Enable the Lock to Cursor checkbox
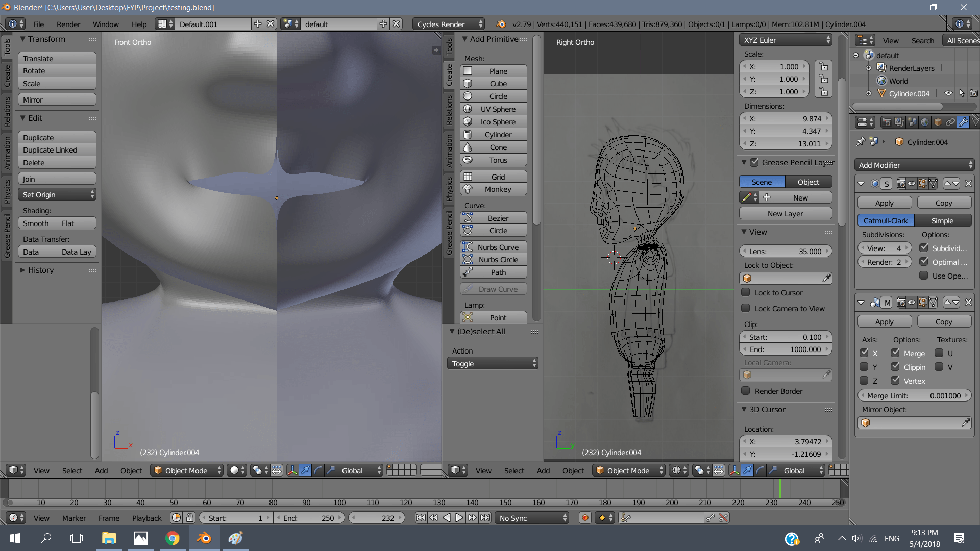 pyautogui.click(x=746, y=293)
